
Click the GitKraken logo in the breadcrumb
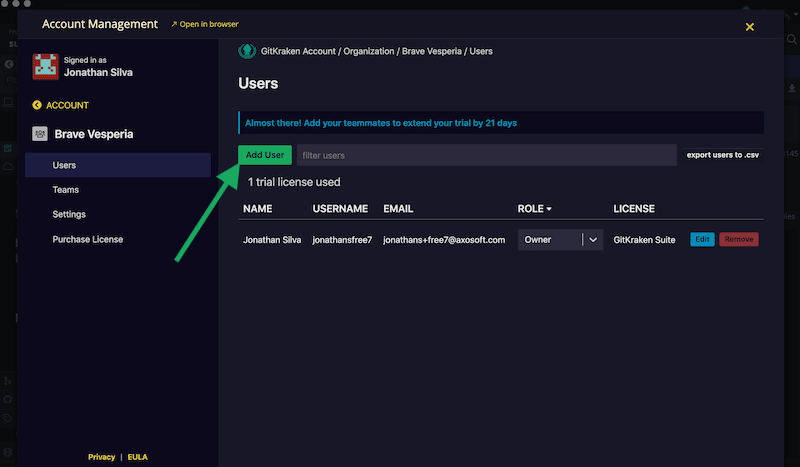pos(245,51)
